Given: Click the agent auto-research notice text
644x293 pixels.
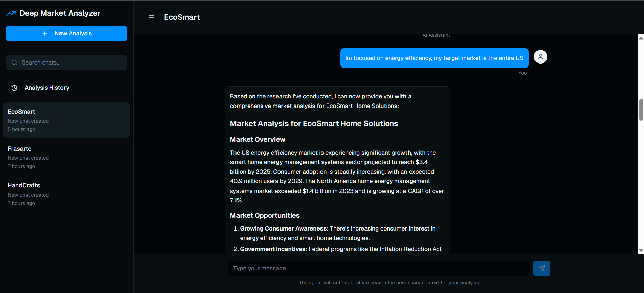Looking at the screenshot, I should 389,283.
